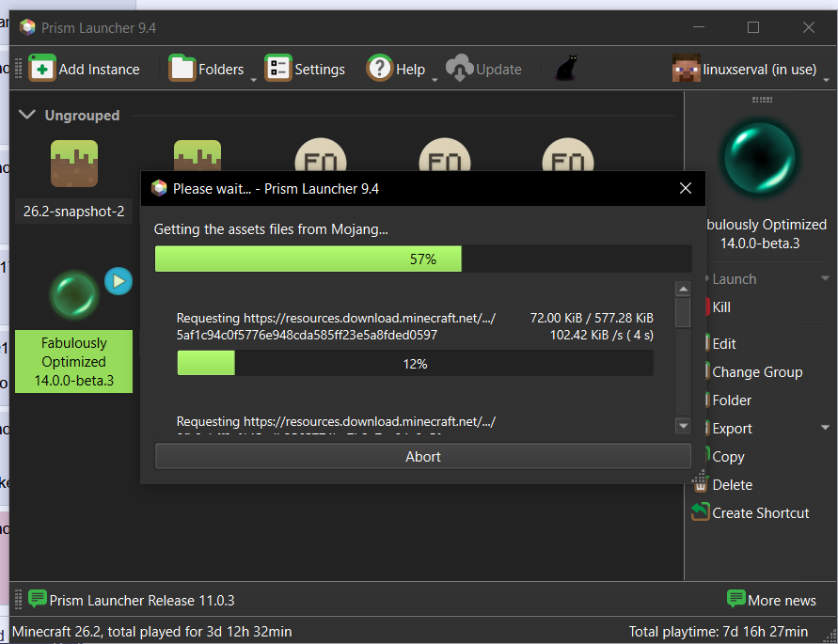Open the linuxserval account avatar menu
838x644 pixels.
[x=687, y=69]
